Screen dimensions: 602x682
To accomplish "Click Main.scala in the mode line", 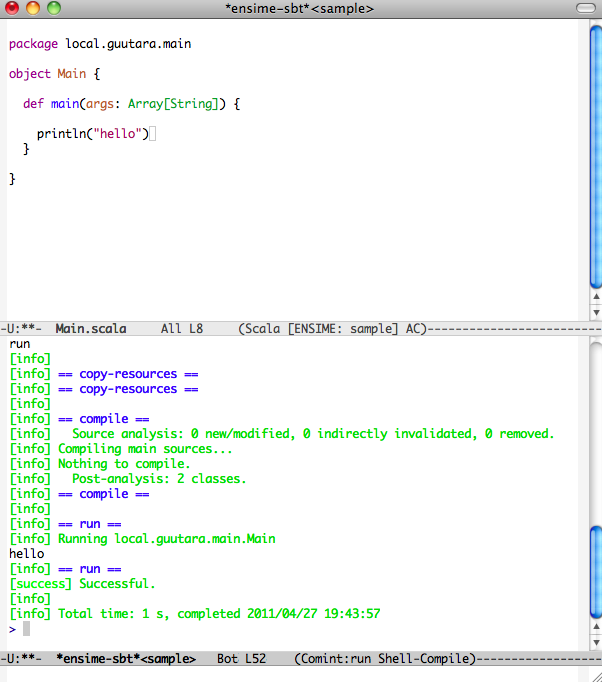I will click(x=91, y=329).
